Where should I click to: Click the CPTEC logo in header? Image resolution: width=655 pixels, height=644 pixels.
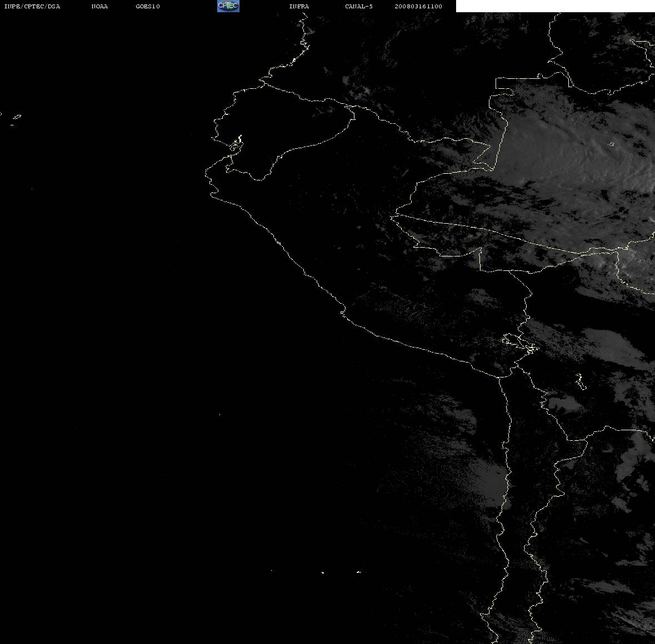[x=228, y=6]
